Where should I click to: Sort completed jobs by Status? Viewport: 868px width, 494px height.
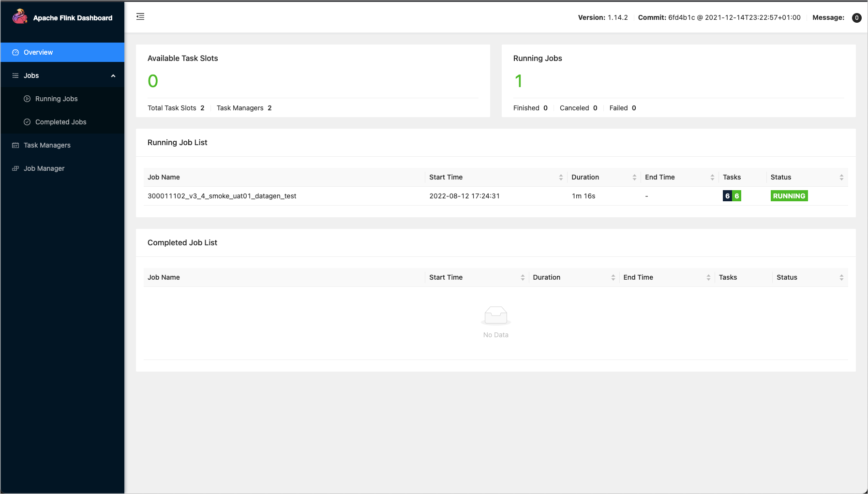[841, 278]
